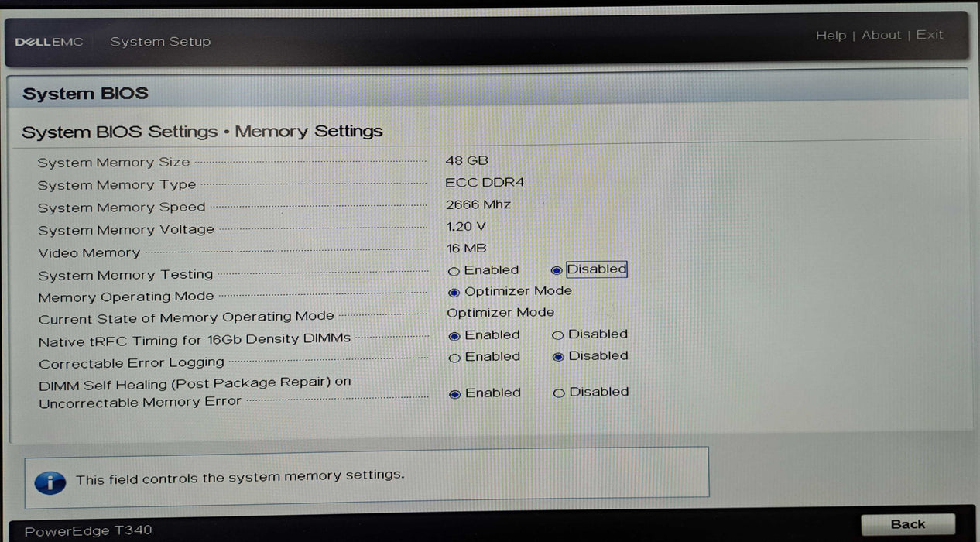Click the System BIOS heading
The width and height of the screenshot is (980, 542).
point(85,94)
